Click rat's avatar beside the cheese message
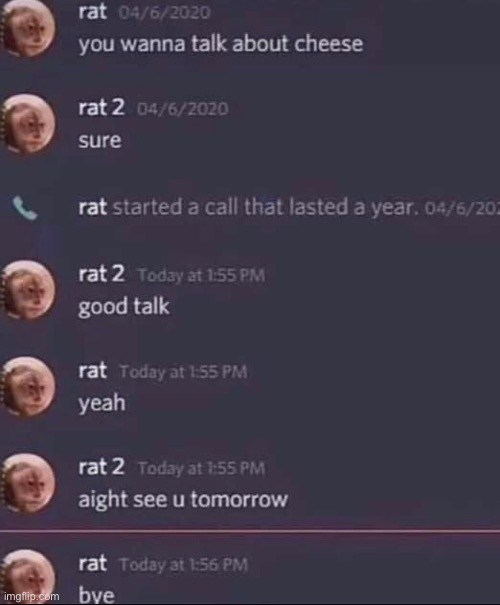 [x=27, y=28]
